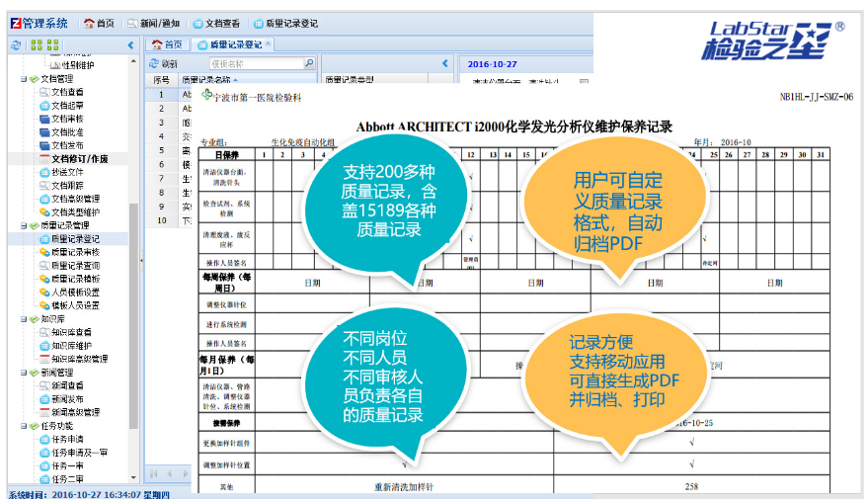868x504 pixels.
Task: Click the 文档查看 magnifier icon in the tree
Action: tap(44, 92)
